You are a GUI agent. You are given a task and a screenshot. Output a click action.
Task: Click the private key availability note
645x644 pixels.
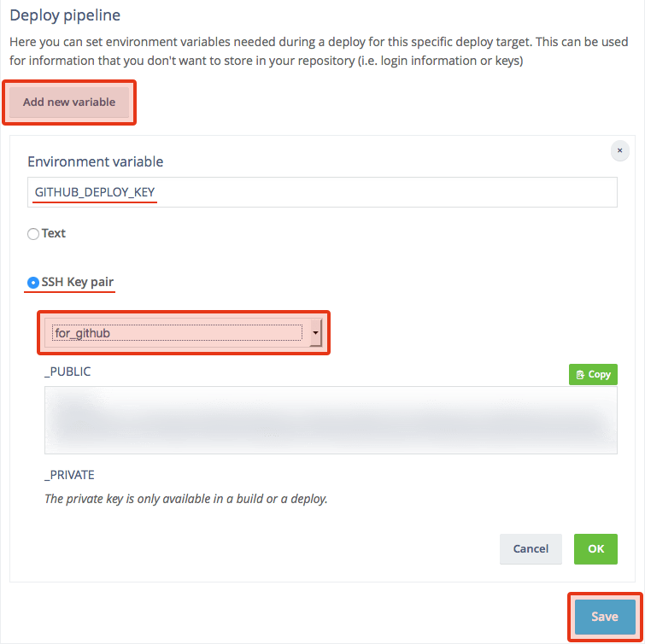pos(185,498)
